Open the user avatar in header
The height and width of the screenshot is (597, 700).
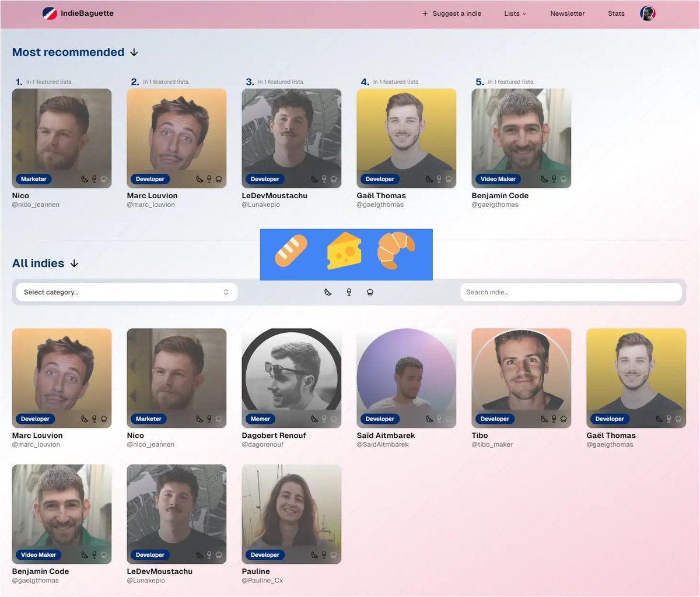click(647, 13)
